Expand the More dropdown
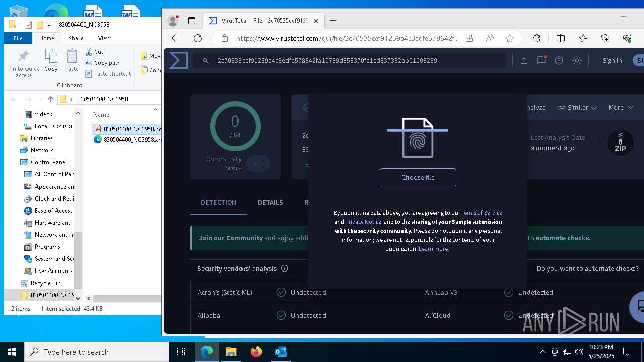Viewport: 644px width, 362px height. (621, 107)
